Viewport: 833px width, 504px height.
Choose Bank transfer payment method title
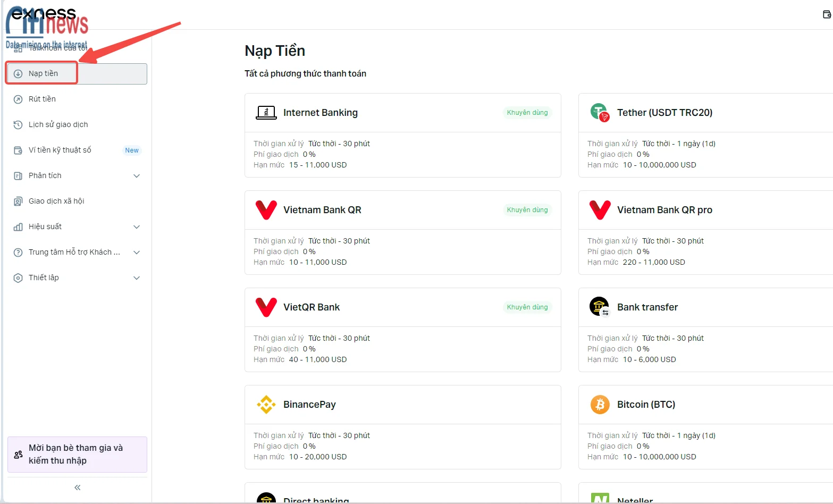pyautogui.click(x=647, y=307)
